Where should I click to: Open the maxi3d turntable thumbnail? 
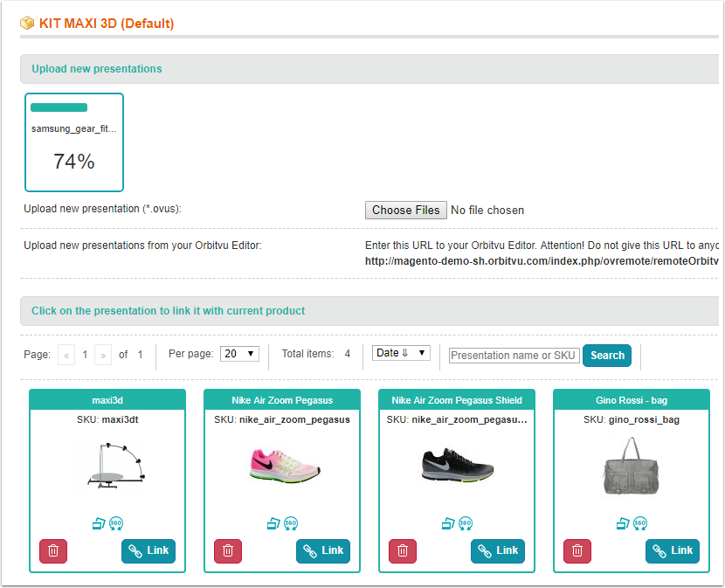coord(116,466)
